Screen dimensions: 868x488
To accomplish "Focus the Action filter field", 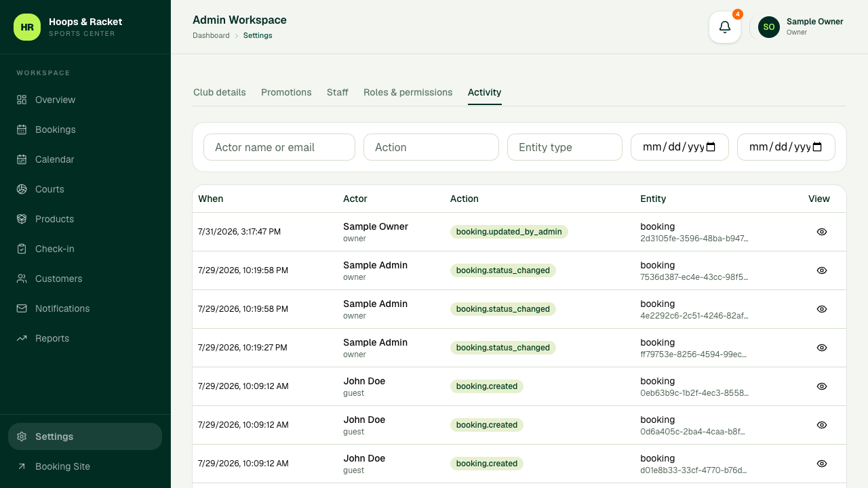I will tap(431, 147).
